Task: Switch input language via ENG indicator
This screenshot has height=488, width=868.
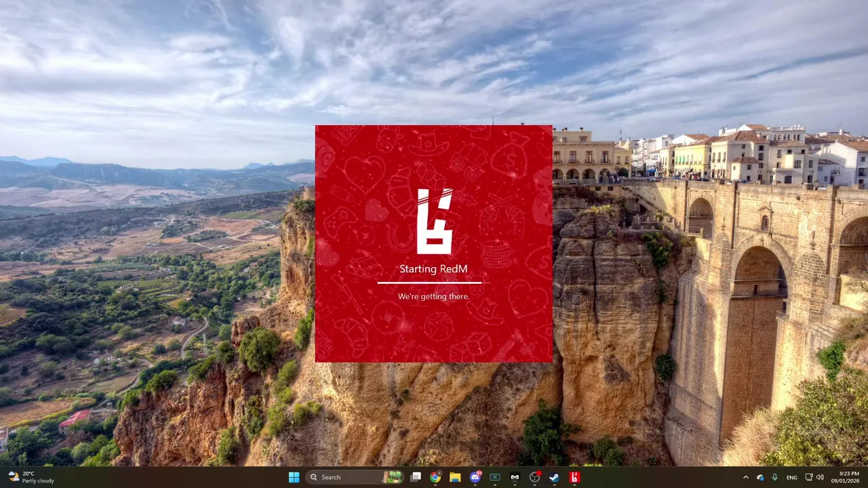Action: pos(791,477)
